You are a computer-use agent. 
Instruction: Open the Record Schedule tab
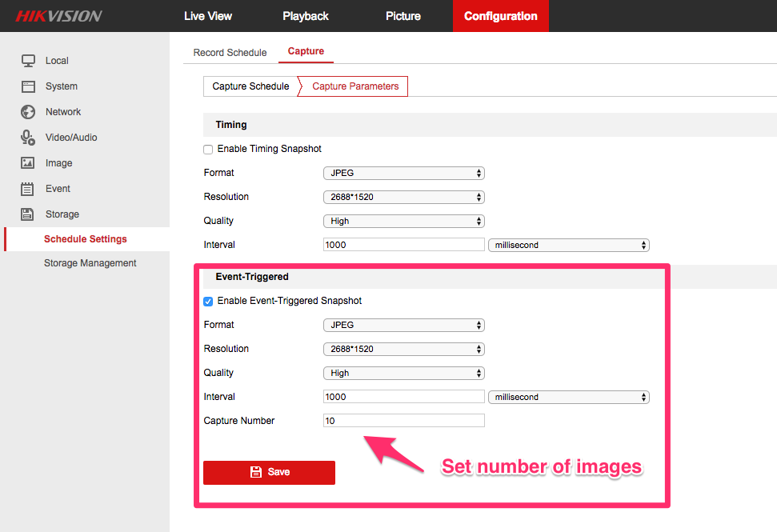tap(230, 53)
